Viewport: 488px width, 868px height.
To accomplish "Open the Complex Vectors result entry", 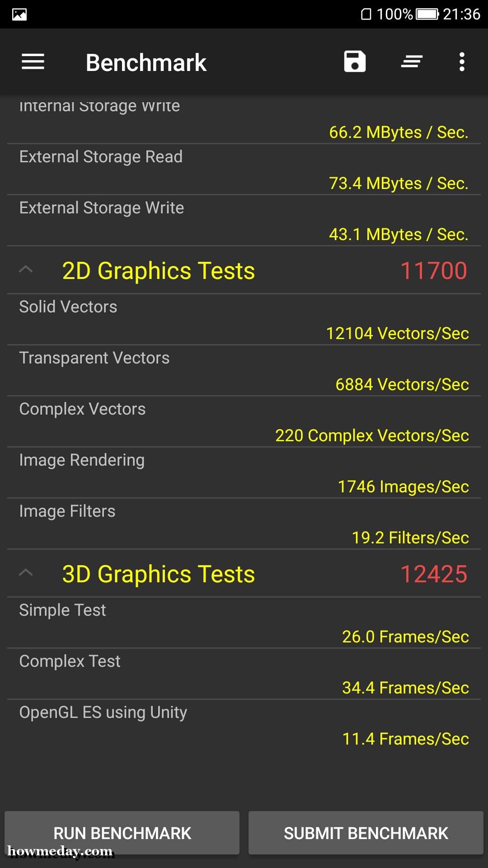I will [244, 422].
